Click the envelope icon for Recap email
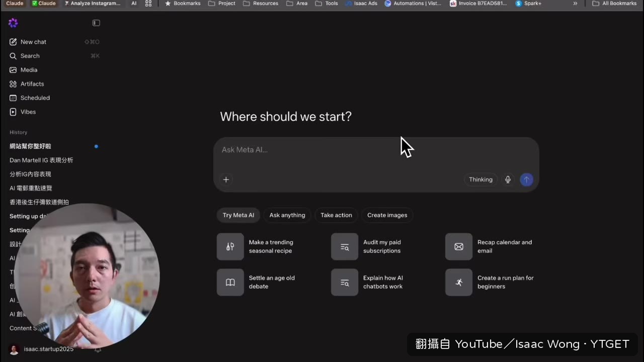Image resolution: width=644 pixels, height=362 pixels. coord(459,246)
